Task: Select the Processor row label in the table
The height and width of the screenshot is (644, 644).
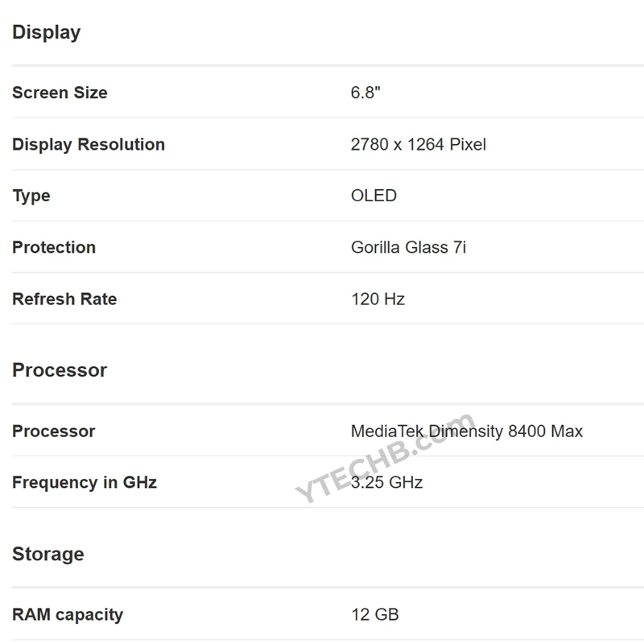Action: 54,431
